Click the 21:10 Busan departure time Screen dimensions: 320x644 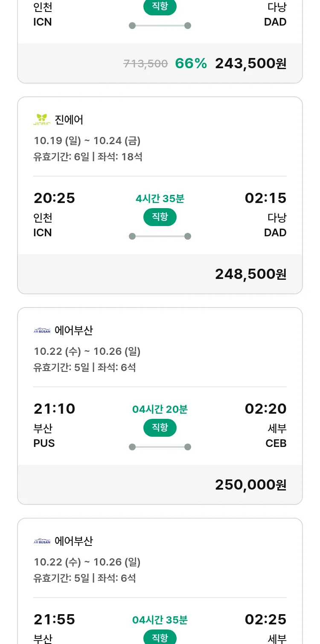coord(54,409)
